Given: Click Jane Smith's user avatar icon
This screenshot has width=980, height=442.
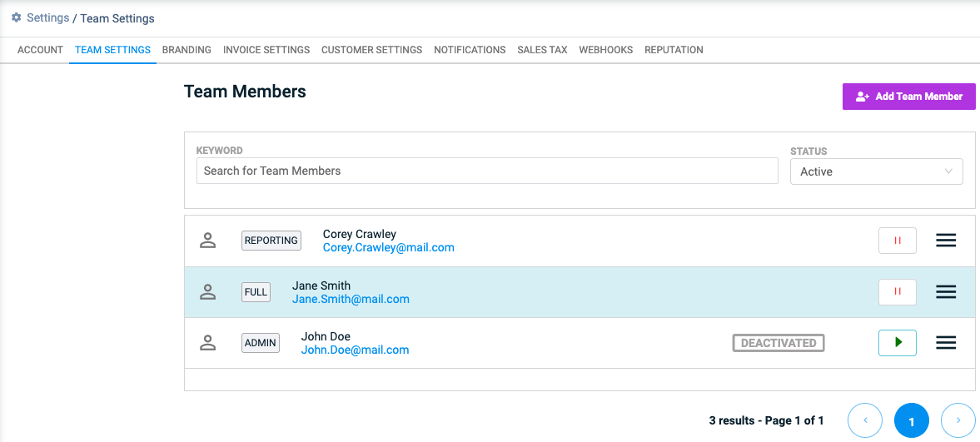Looking at the screenshot, I should click(x=207, y=292).
